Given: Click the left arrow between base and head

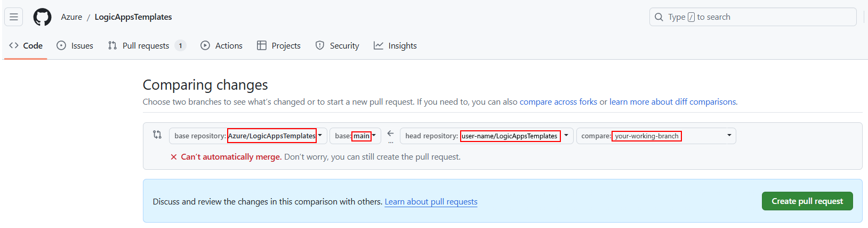Looking at the screenshot, I should (x=390, y=133).
